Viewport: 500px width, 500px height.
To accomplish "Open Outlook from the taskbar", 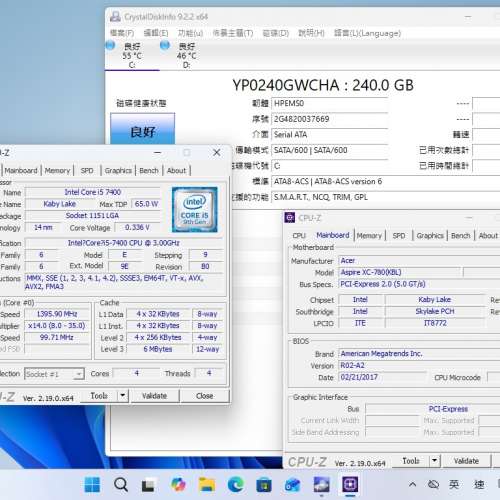I will 293,485.
